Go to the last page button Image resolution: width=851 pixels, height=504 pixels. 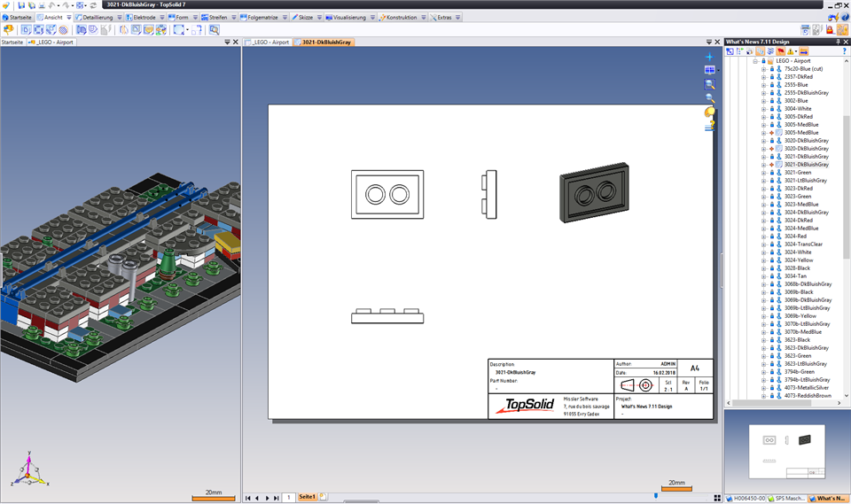pyautogui.click(x=277, y=498)
